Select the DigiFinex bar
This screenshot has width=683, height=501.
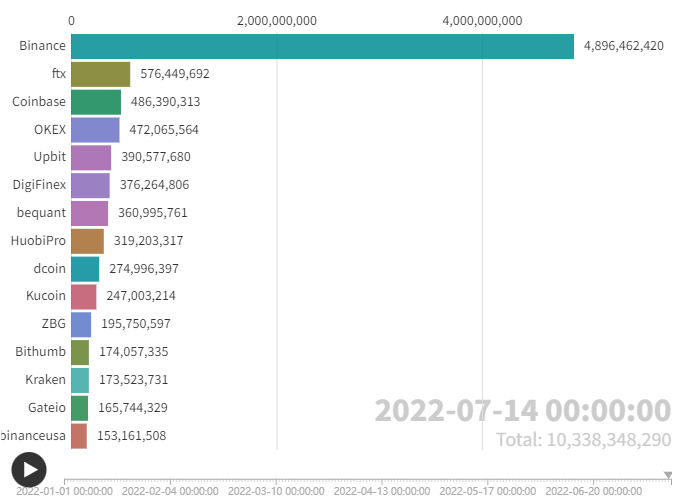[x=90, y=185]
